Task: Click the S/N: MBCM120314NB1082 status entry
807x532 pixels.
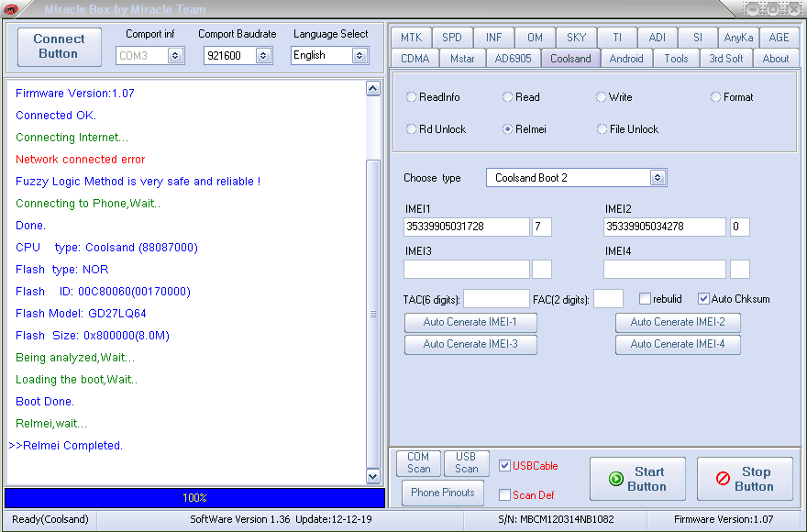Action: [x=556, y=520]
